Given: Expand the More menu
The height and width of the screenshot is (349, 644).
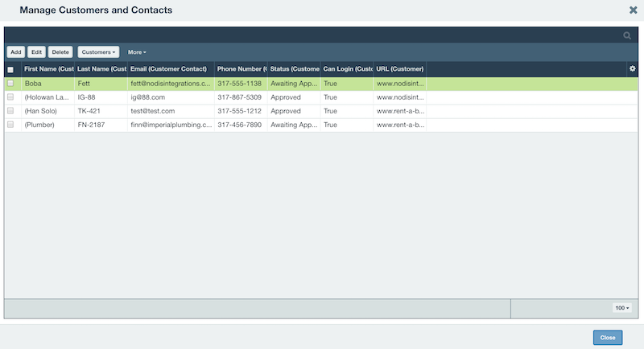Looking at the screenshot, I should pos(137,52).
